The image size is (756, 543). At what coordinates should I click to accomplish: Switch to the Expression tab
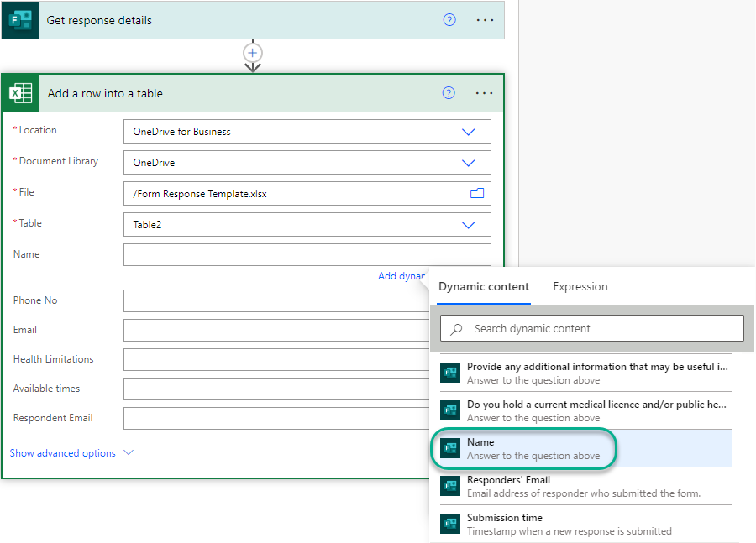click(580, 286)
